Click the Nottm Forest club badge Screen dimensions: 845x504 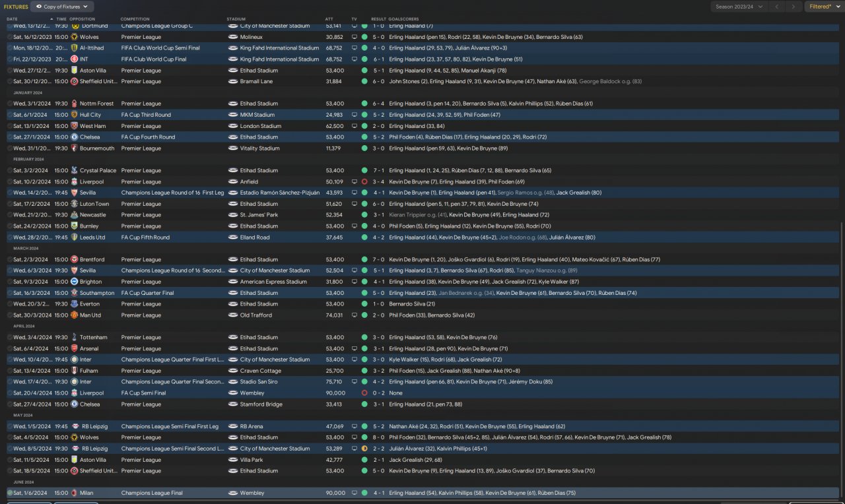click(75, 104)
